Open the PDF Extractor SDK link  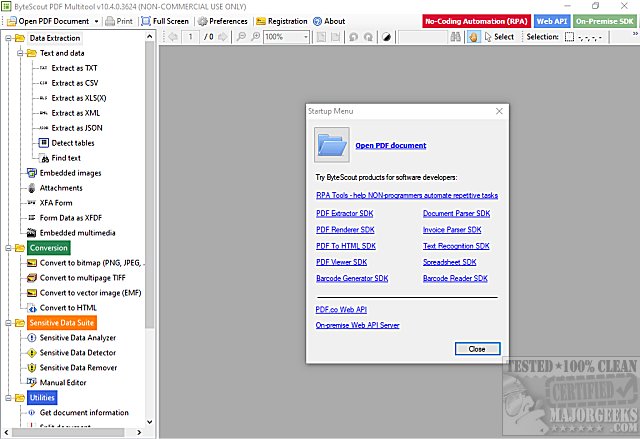pyautogui.click(x=345, y=214)
